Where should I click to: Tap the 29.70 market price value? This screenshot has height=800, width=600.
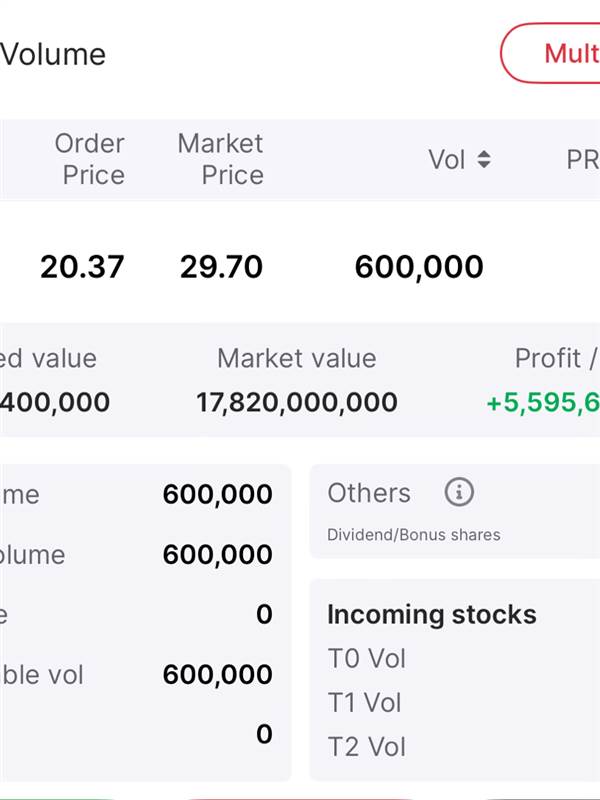tap(221, 267)
